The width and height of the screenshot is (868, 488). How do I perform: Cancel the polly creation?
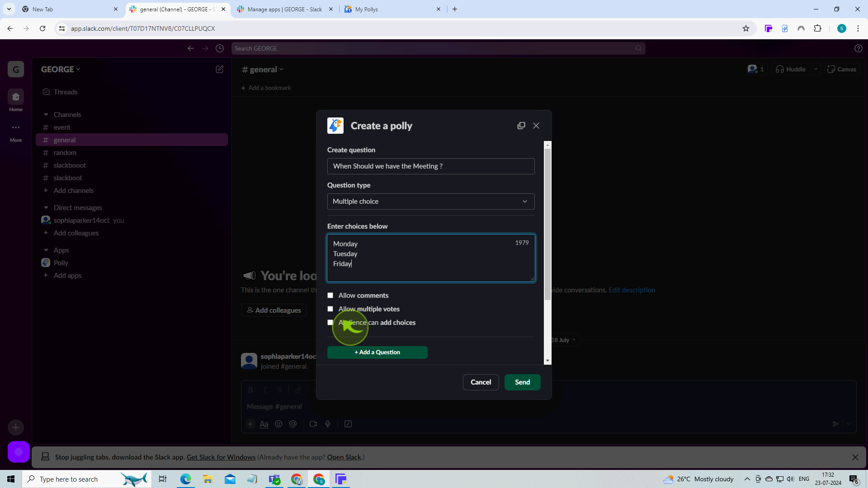tap(481, 382)
